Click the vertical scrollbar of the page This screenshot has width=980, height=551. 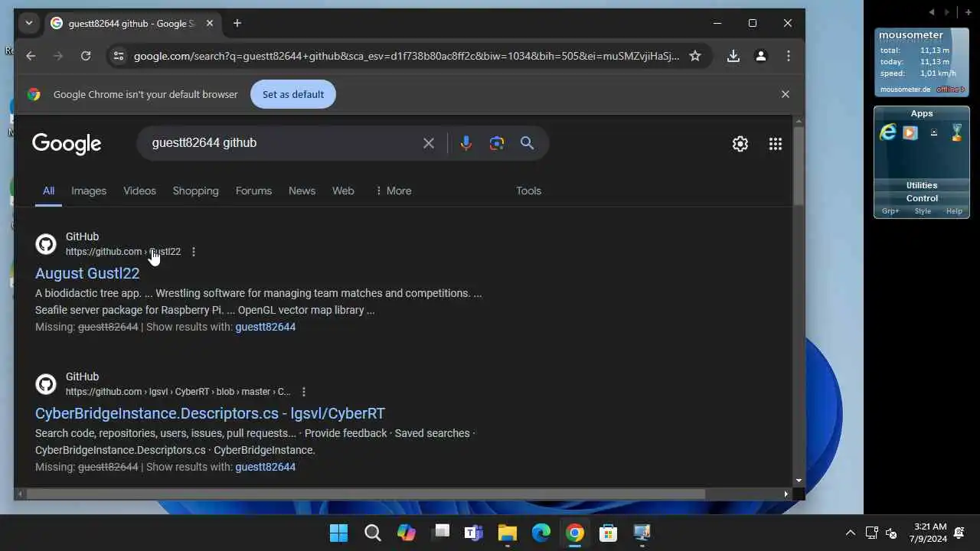[x=799, y=166]
